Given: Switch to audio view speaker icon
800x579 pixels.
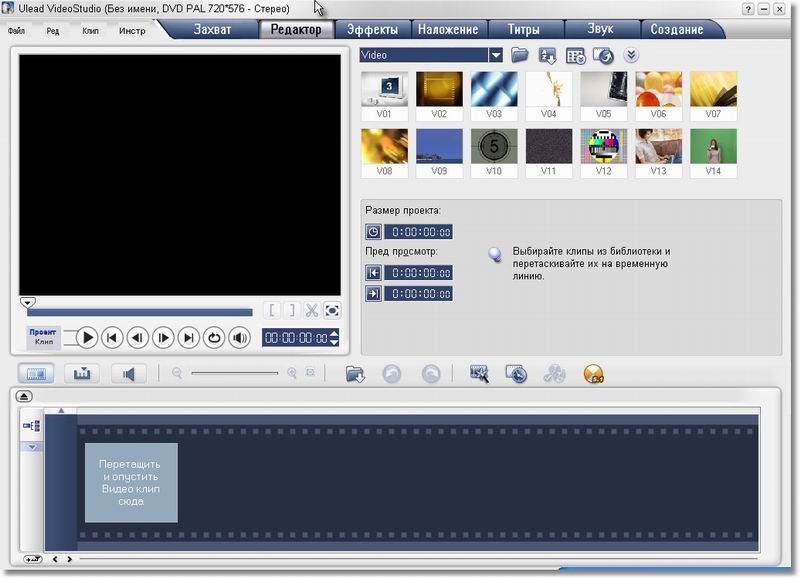Looking at the screenshot, I should 128,374.
